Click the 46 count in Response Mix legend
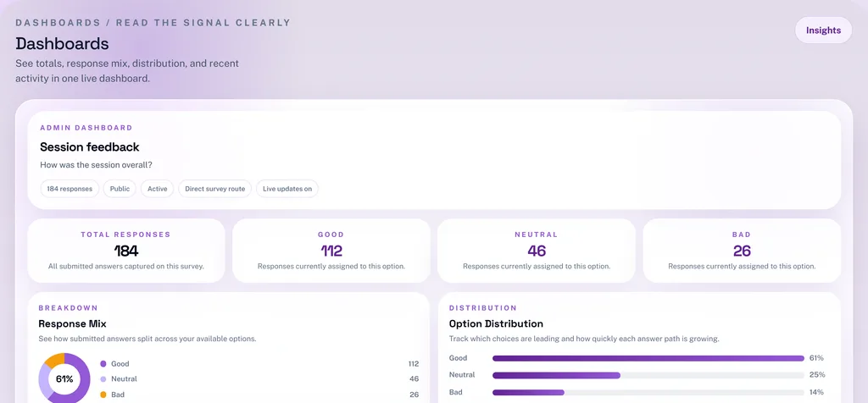Image resolution: width=868 pixels, height=403 pixels. coord(414,379)
